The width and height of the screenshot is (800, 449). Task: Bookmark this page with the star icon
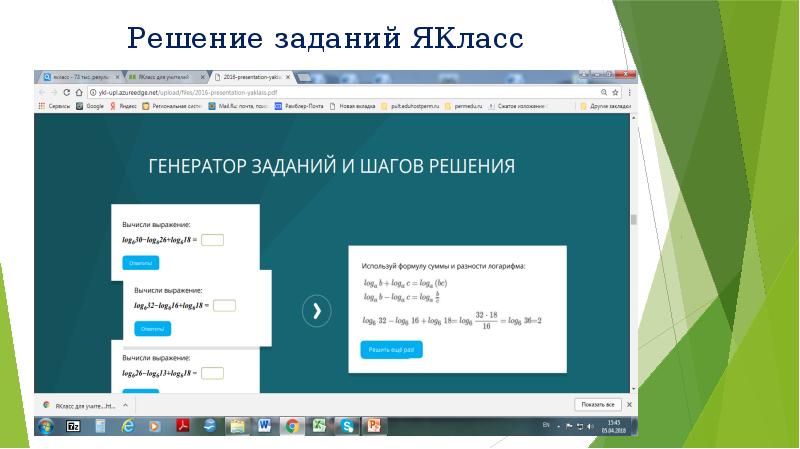tap(615, 92)
